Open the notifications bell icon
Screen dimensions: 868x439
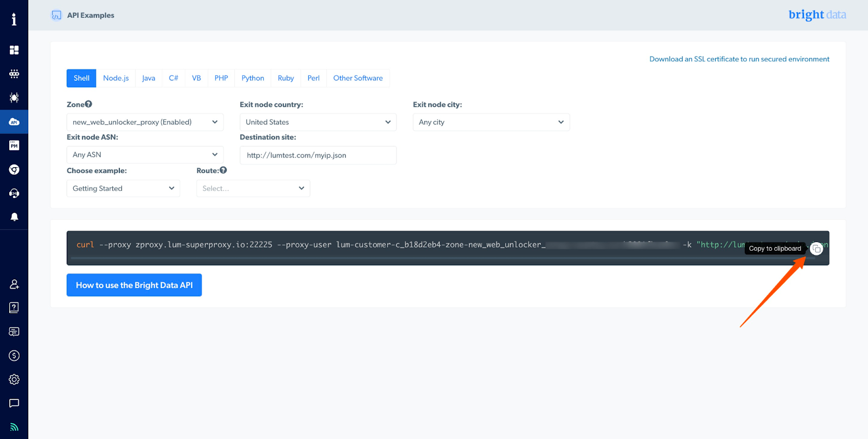14,217
